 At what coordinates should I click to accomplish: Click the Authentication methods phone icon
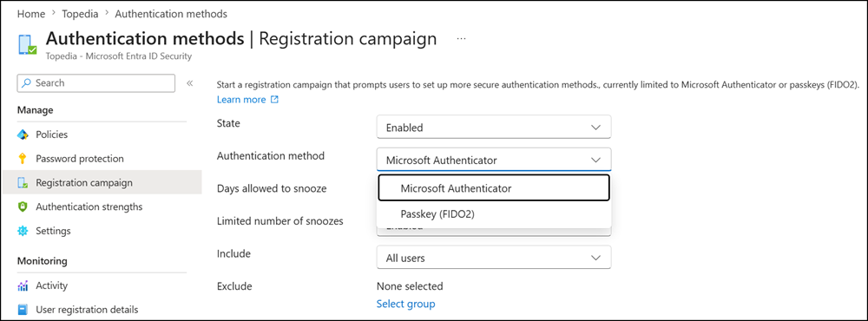click(27, 44)
